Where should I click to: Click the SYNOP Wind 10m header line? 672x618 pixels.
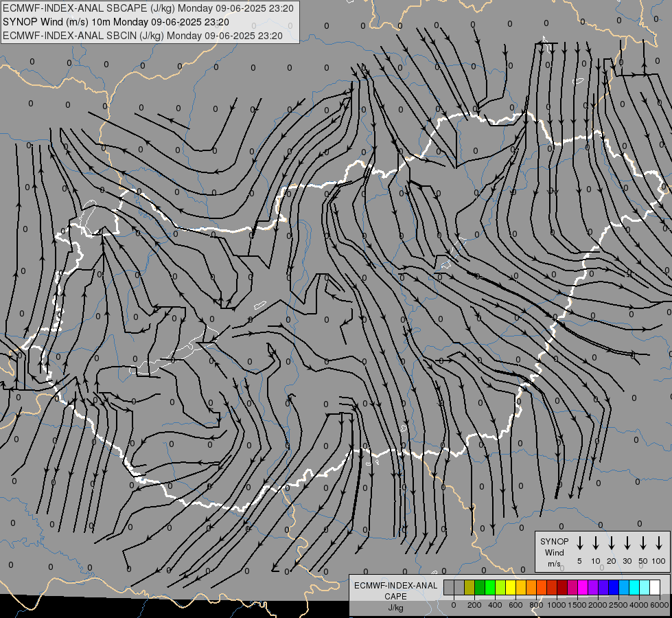[x=116, y=22]
